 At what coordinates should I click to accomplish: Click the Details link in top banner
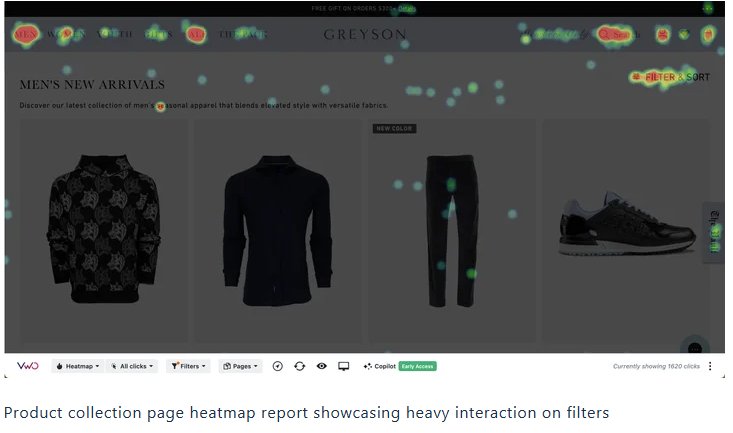[407, 8]
